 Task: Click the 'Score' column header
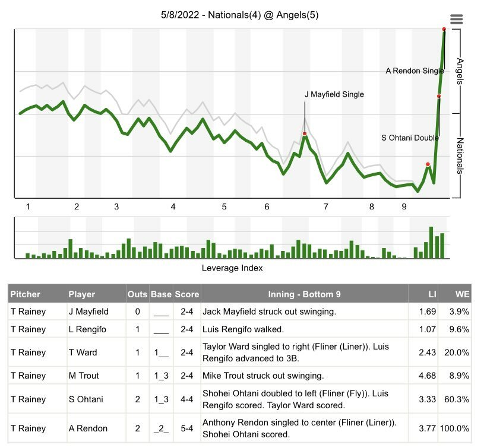[x=187, y=294]
